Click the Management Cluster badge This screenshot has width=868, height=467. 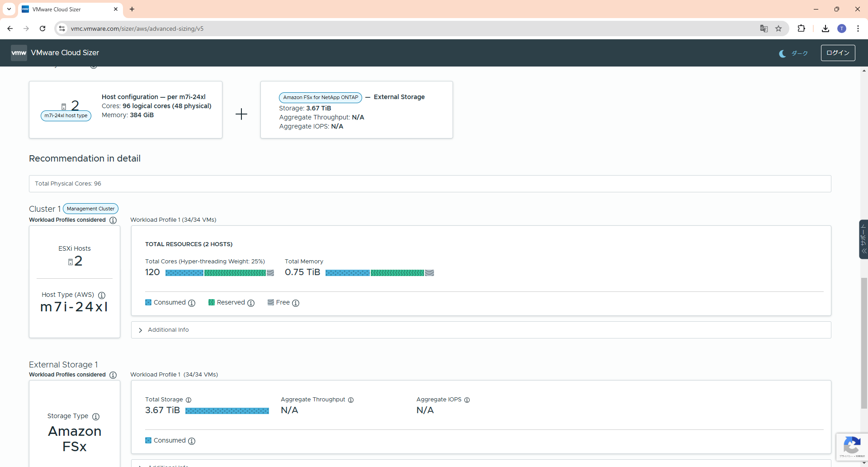(90, 209)
